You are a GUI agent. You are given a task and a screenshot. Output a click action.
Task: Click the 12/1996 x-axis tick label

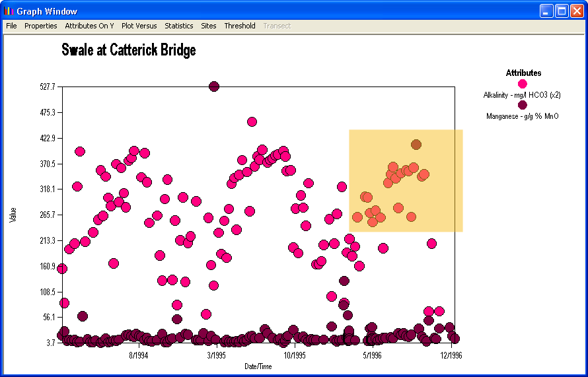tap(451, 355)
